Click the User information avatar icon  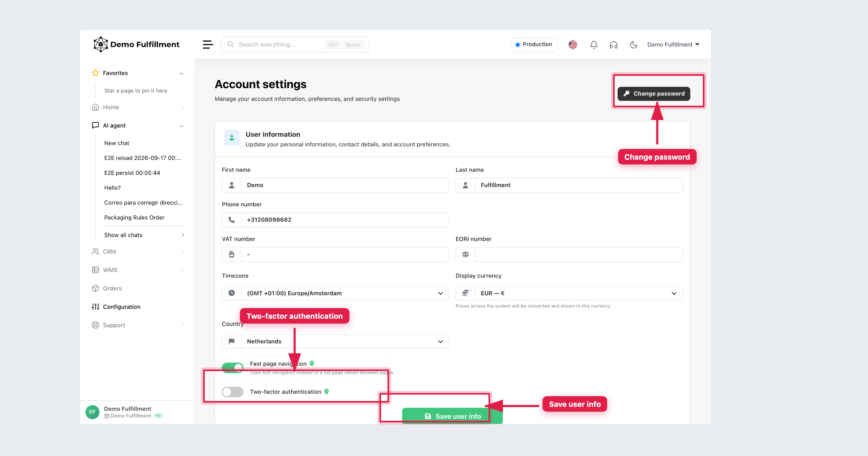(x=231, y=138)
